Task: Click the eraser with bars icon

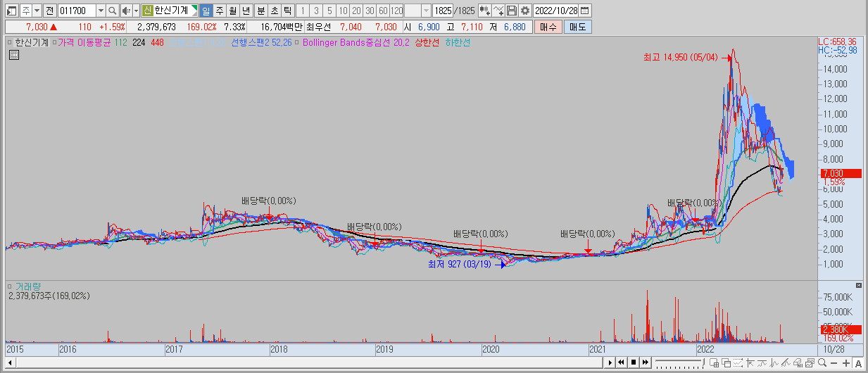Action: [x=798, y=362]
